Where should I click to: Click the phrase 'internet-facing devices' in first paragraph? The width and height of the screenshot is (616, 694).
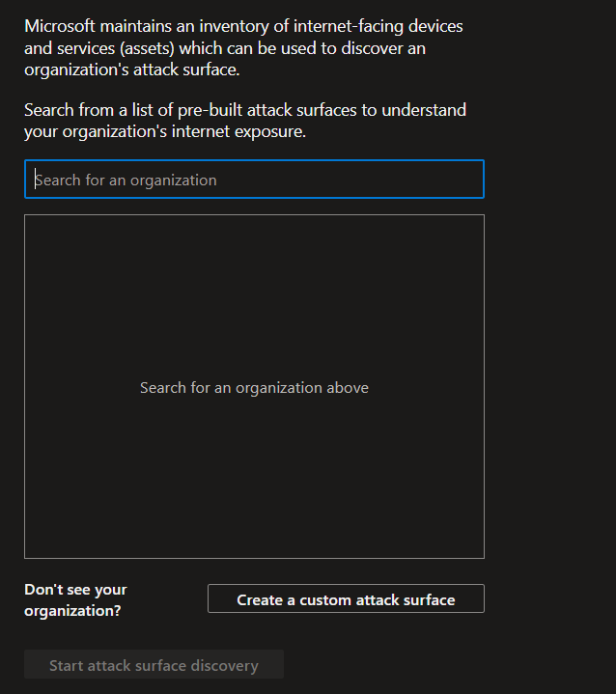(378, 27)
